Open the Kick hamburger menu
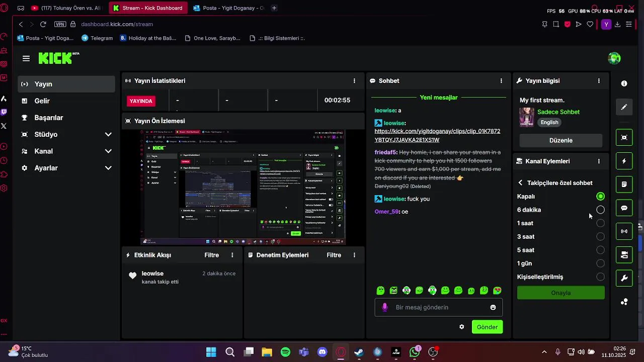 (x=26, y=58)
